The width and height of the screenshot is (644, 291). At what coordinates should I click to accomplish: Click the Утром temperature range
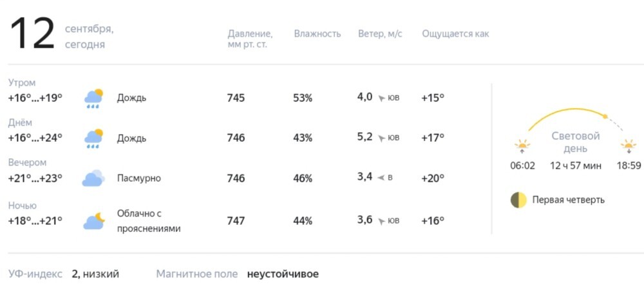pyautogui.click(x=35, y=98)
